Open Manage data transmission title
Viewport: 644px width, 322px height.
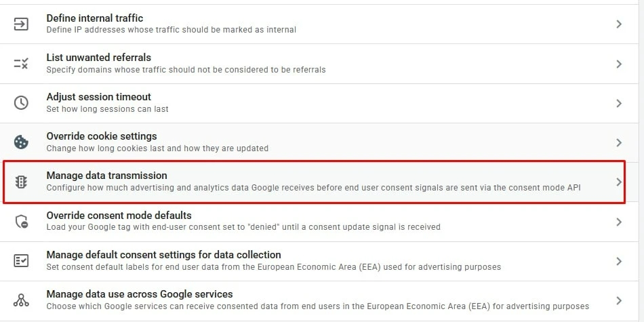click(x=107, y=176)
